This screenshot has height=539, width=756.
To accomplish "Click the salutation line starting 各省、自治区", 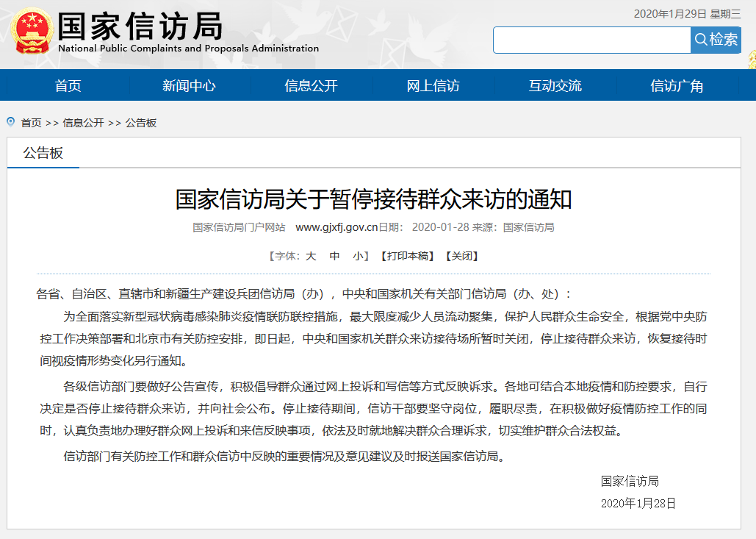I will (x=303, y=294).
